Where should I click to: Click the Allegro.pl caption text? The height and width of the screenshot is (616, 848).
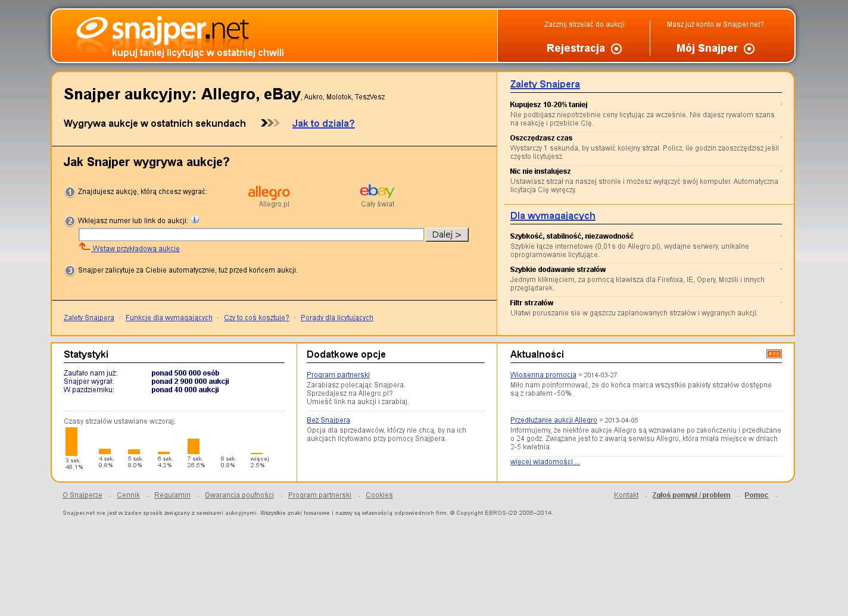pyautogui.click(x=274, y=204)
